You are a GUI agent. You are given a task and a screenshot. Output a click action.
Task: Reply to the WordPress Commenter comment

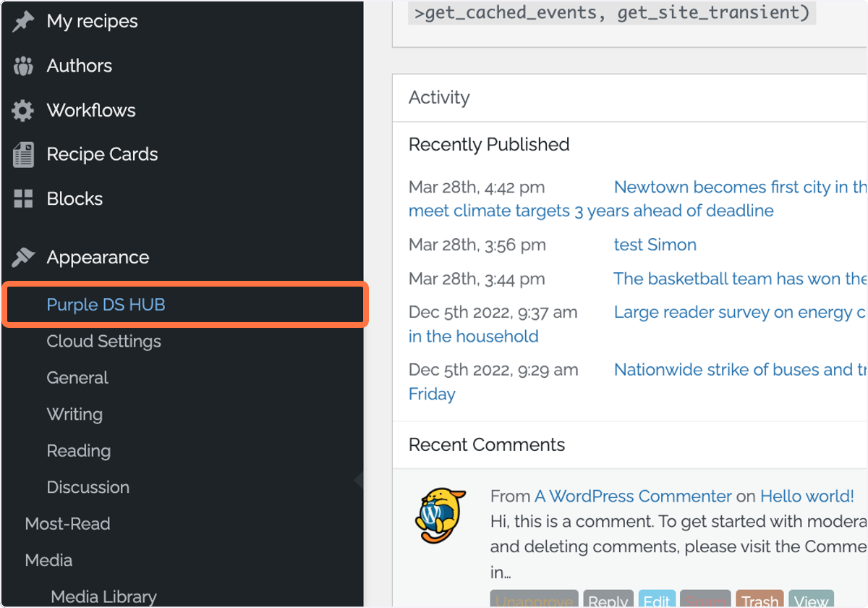pyautogui.click(x=608, y=601)
